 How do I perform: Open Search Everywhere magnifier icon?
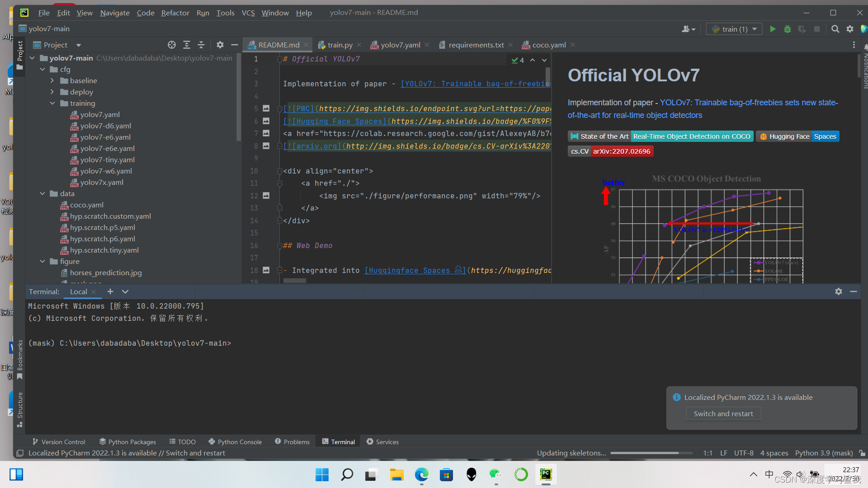click(835, 29)
